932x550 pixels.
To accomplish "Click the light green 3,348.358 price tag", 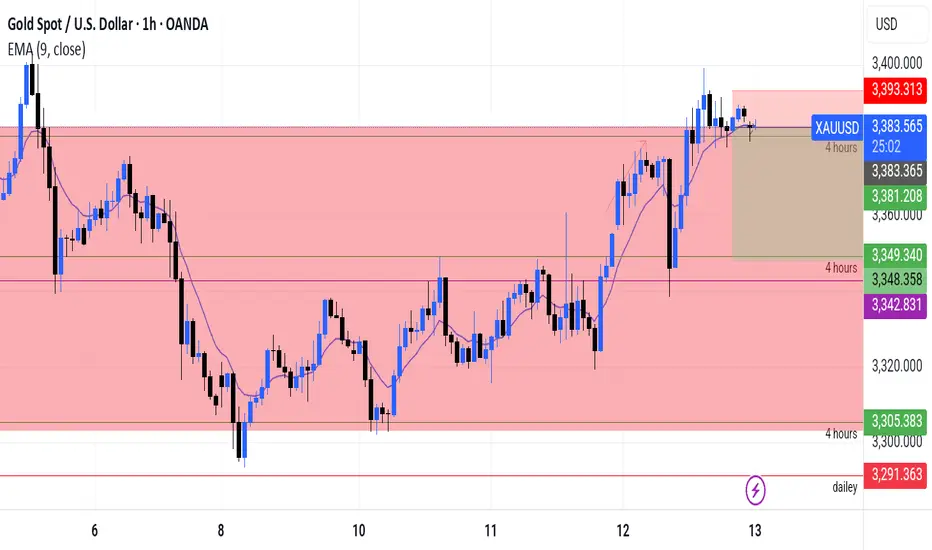I will (896, 279).
